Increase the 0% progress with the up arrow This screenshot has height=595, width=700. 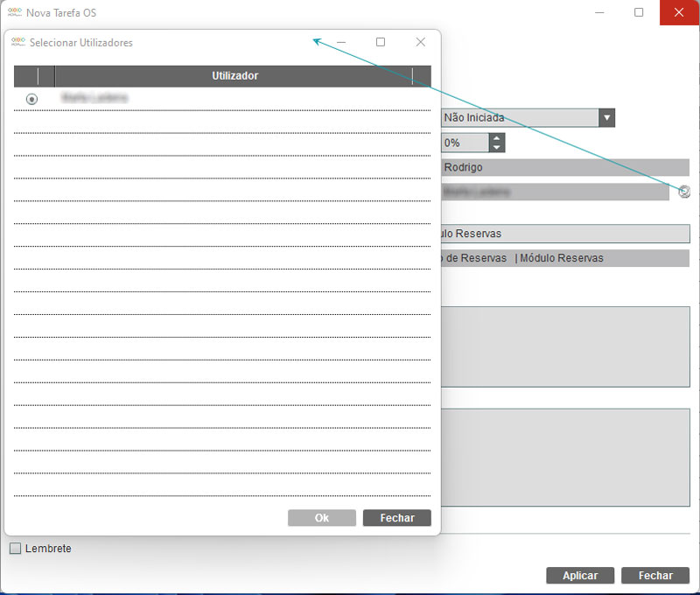pos(497,138)
